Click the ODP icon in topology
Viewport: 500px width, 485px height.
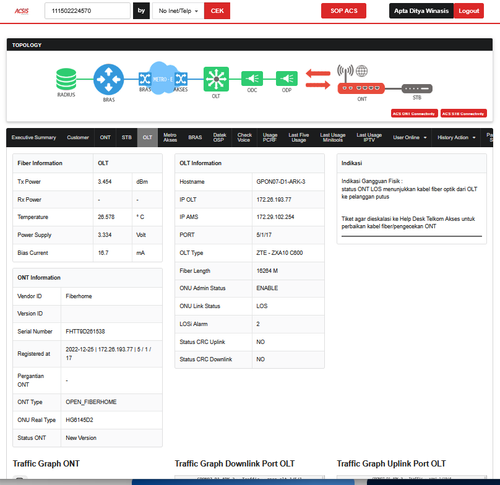287,79
